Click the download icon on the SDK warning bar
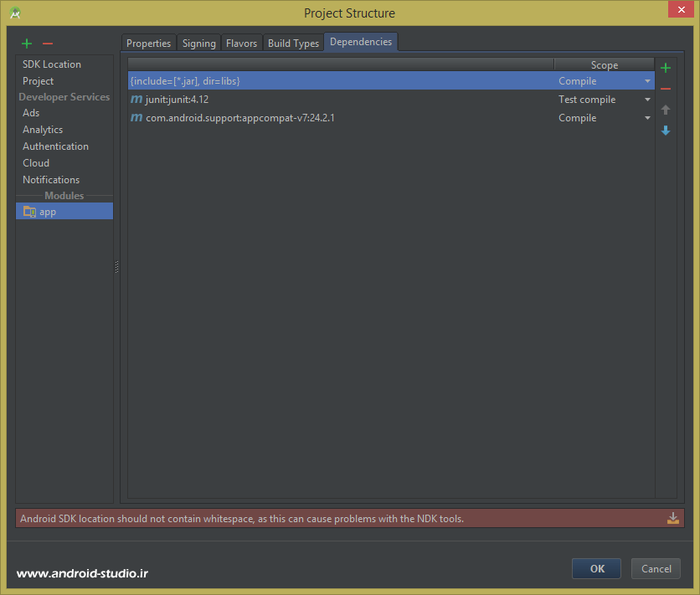Viewport: 700px width, 595px height. click(673, 518)
